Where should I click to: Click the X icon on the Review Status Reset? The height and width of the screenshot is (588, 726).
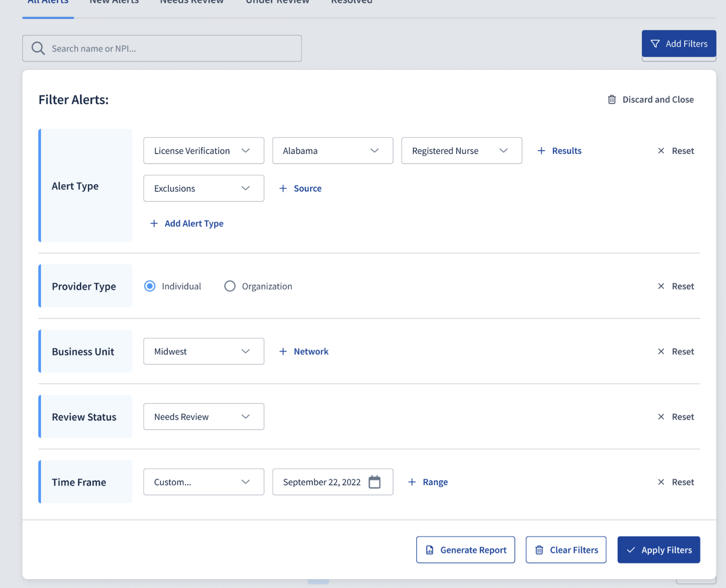(x=661, y=417)
